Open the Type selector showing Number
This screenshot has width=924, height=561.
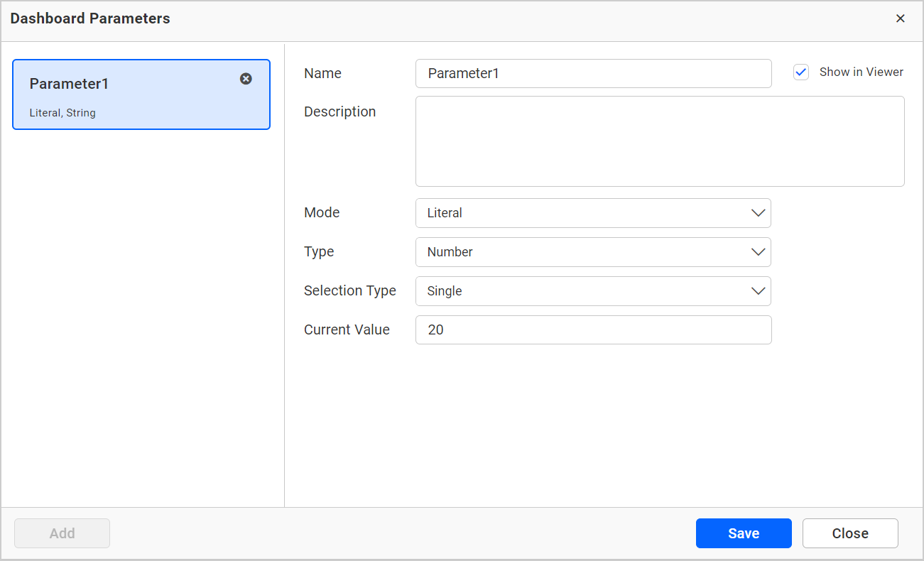[x=594, y=251]
